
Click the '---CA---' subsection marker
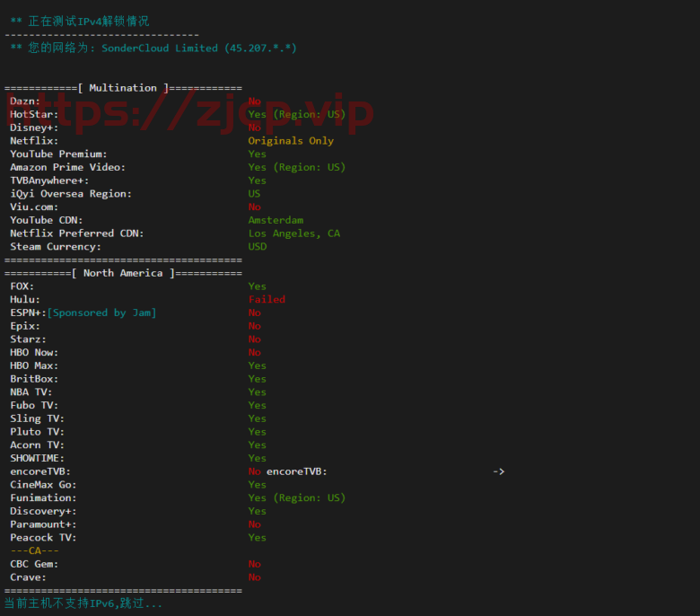point(34,550)
